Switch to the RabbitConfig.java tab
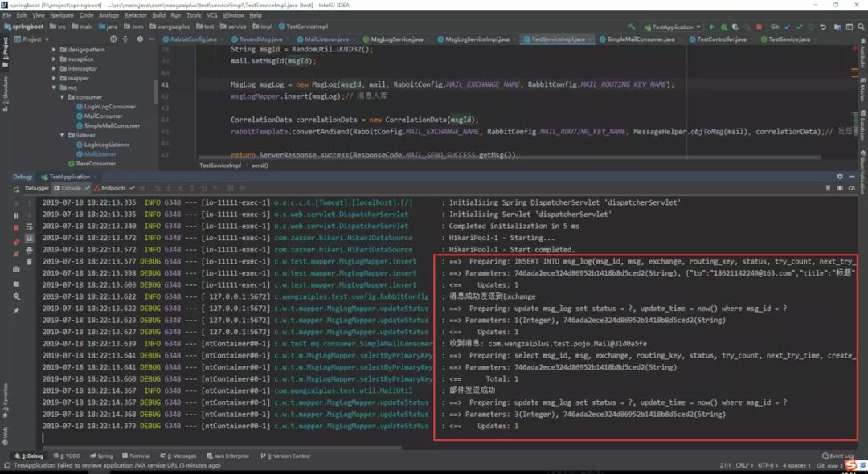 click(x=193, y=39)
